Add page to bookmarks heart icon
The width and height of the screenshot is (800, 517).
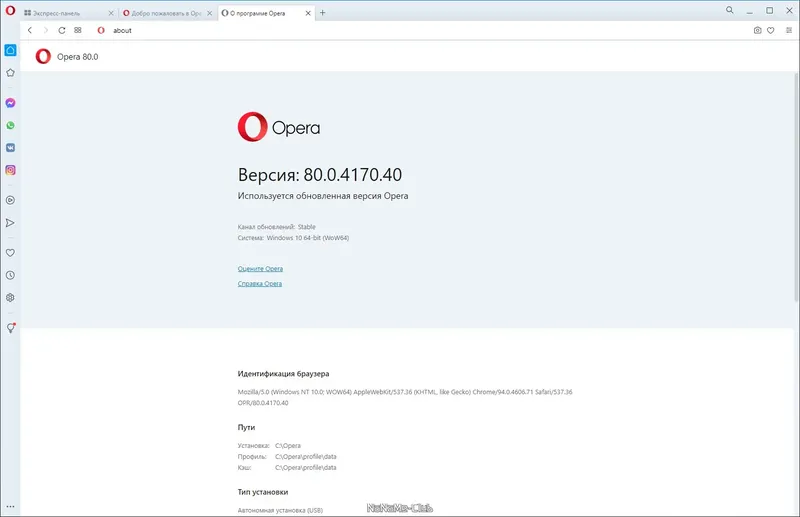coord(771,30)
